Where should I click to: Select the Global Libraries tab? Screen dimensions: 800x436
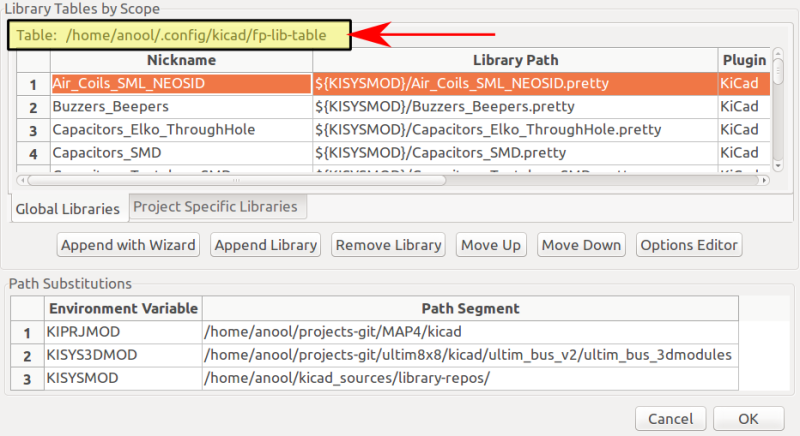[x=67, y=208]
